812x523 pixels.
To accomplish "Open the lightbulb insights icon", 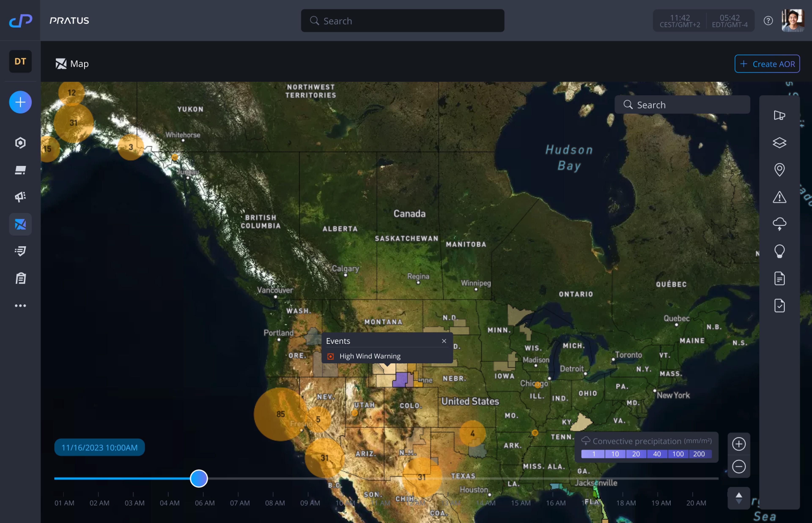I will pyautogui.click(x=779, y=251).
